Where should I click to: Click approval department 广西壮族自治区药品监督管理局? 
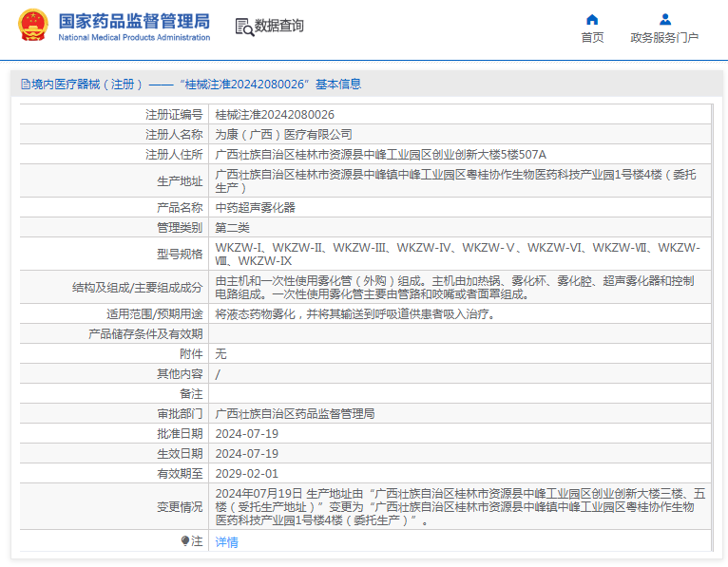pos(295,414)
